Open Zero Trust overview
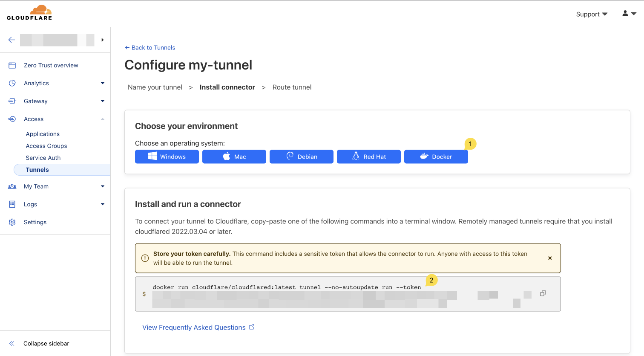 (x=51, y=65)
